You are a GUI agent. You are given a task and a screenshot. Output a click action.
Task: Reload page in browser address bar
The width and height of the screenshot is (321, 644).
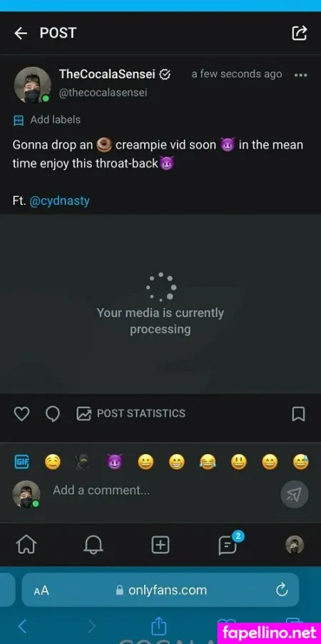[282, 590]
